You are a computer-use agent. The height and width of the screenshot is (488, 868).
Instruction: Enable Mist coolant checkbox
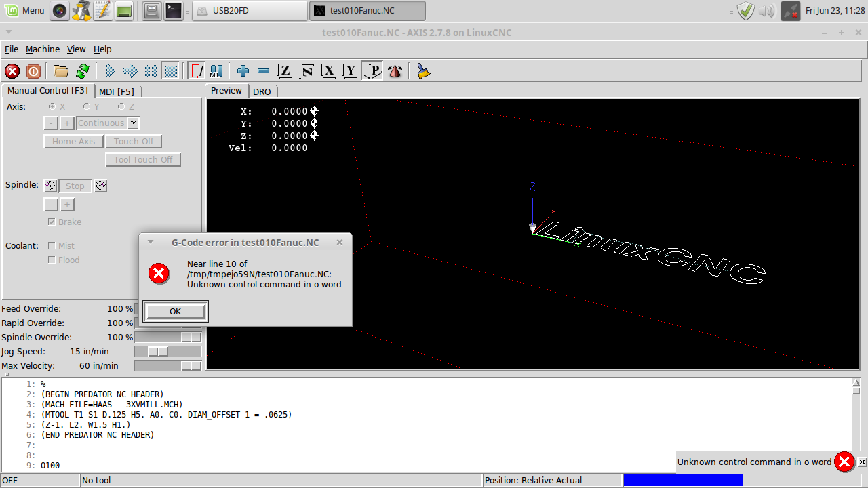[x=52, y=246]
